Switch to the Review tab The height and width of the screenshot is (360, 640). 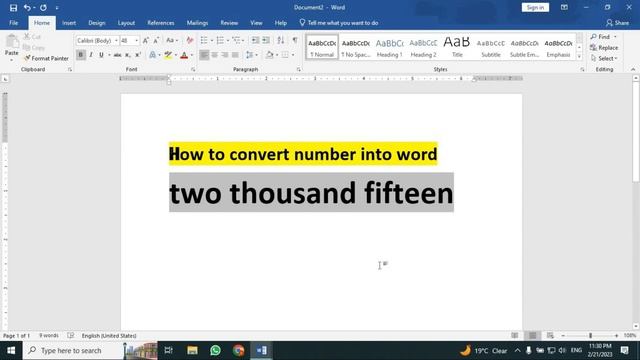coord(229,23)
